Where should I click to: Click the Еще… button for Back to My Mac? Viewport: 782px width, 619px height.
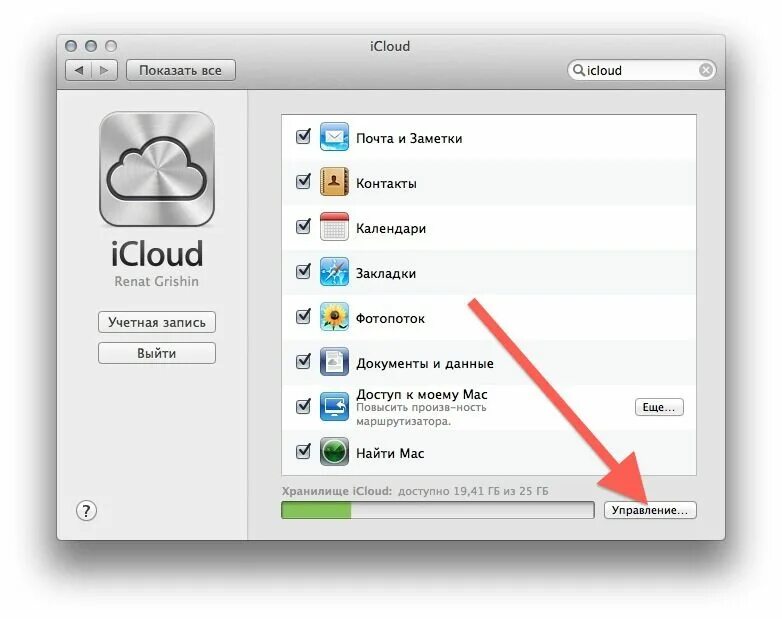tap(659, 407)
